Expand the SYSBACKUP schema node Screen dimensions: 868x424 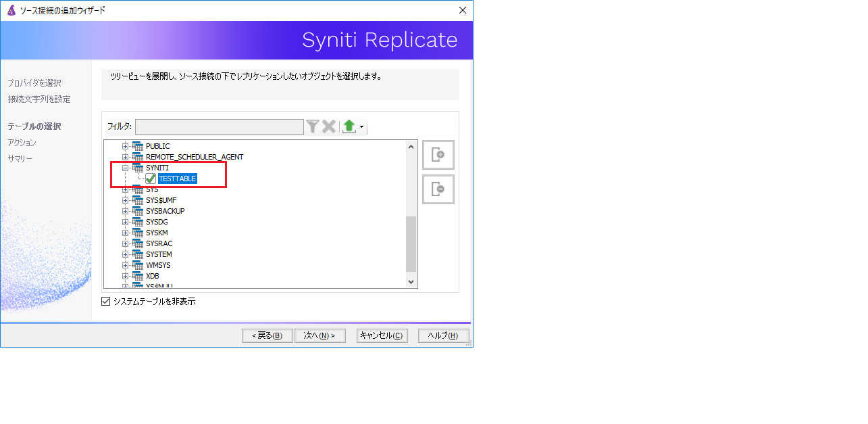tap(125, 211)
